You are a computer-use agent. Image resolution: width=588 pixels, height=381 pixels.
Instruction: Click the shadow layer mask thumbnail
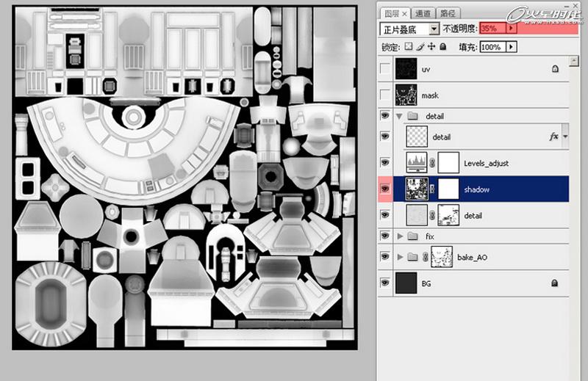[448, 189]
